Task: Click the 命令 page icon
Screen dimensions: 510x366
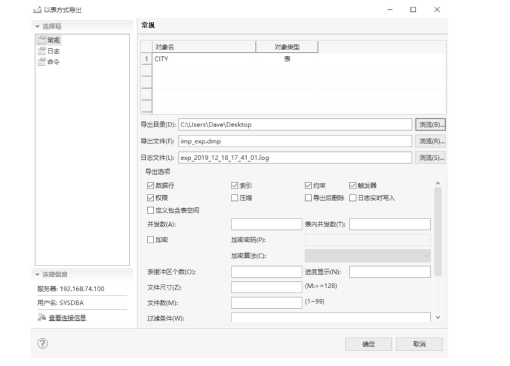Action: coord(42,62)
